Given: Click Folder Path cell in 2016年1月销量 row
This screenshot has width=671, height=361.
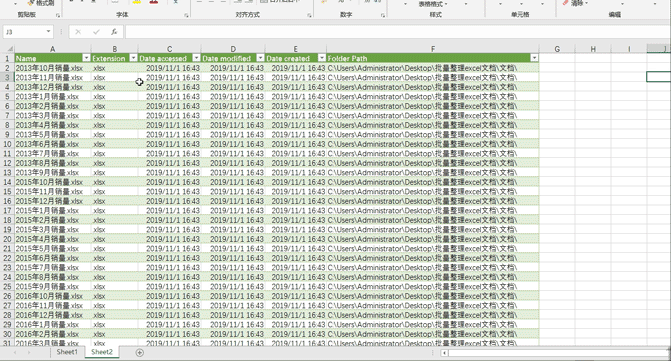Looking at the screenshot, I should [x=433, y=324].
